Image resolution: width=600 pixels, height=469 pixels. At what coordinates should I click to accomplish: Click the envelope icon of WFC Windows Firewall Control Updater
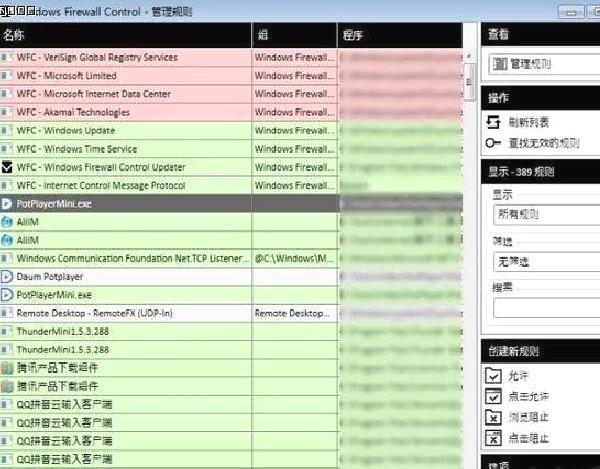coord(7,167)
